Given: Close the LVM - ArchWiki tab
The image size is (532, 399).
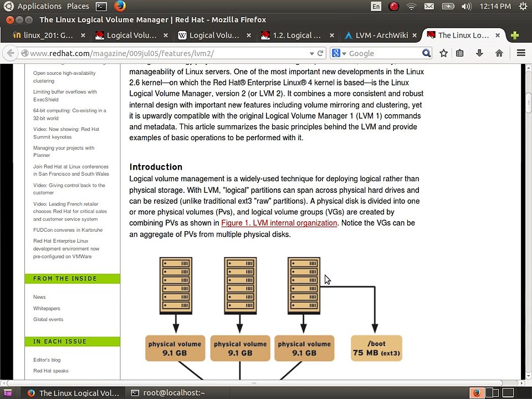Looking at the screenshot, I should [415, 35].
